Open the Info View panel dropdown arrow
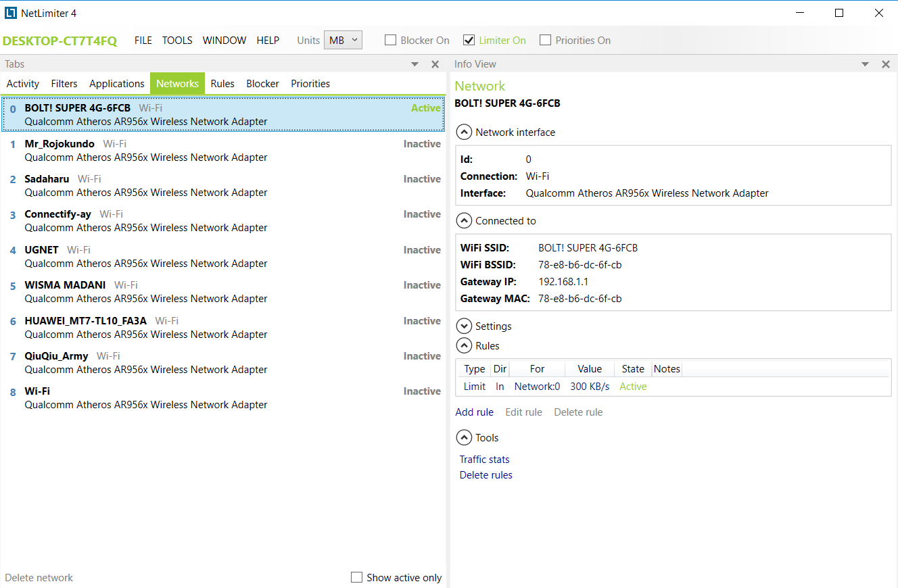 [x=865, y=64]
